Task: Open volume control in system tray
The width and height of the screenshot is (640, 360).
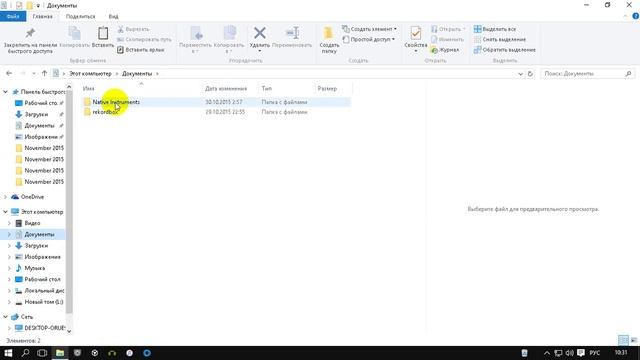Action: (569, 353)
